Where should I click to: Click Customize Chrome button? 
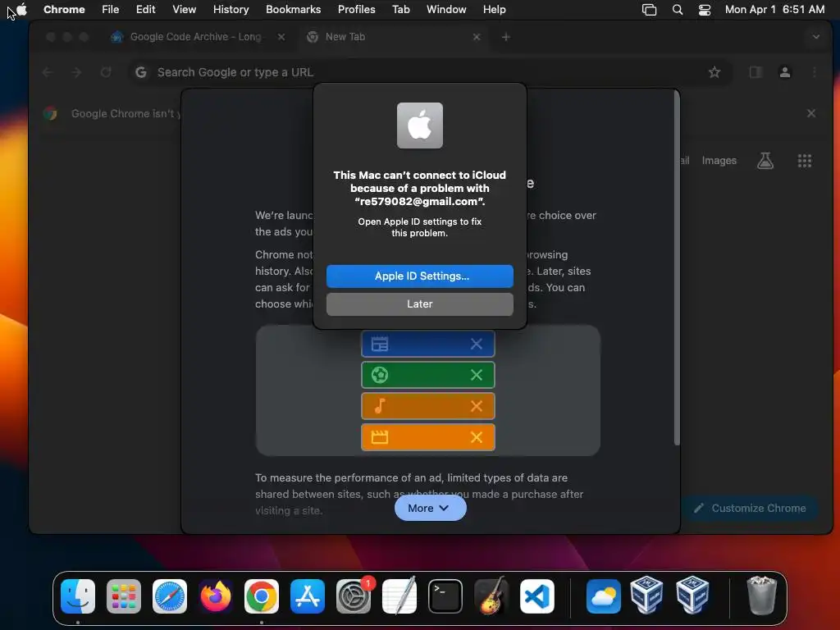point(750,508)
